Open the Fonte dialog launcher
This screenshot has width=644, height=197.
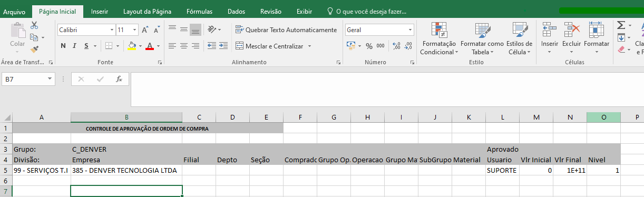click(x=160, y=62)
